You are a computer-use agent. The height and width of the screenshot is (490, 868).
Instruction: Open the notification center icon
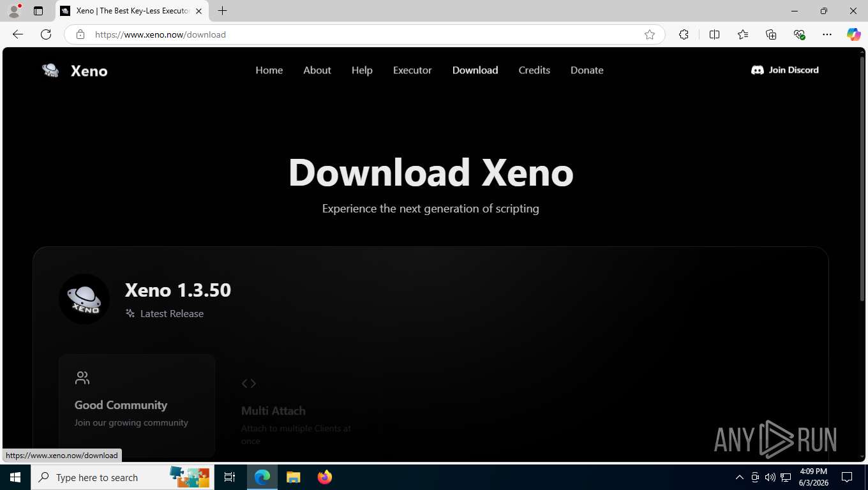pyautogui.click(x=847, y=477)
